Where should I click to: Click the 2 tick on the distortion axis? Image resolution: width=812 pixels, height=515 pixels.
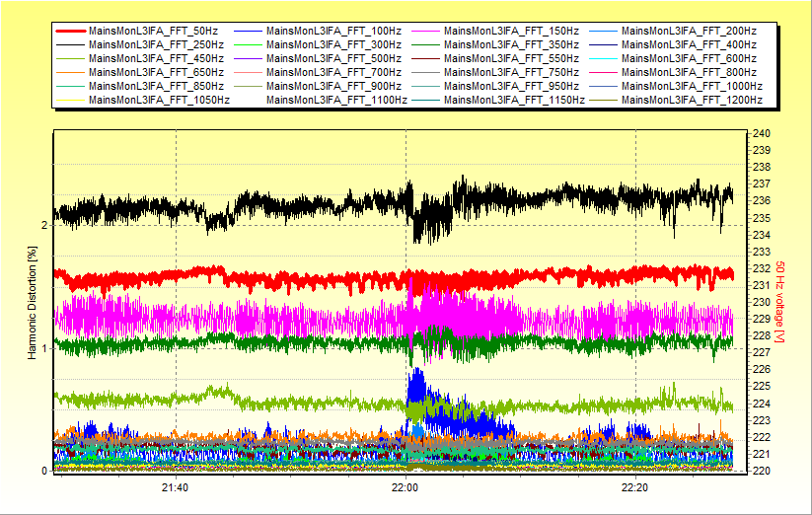point(43,225)
